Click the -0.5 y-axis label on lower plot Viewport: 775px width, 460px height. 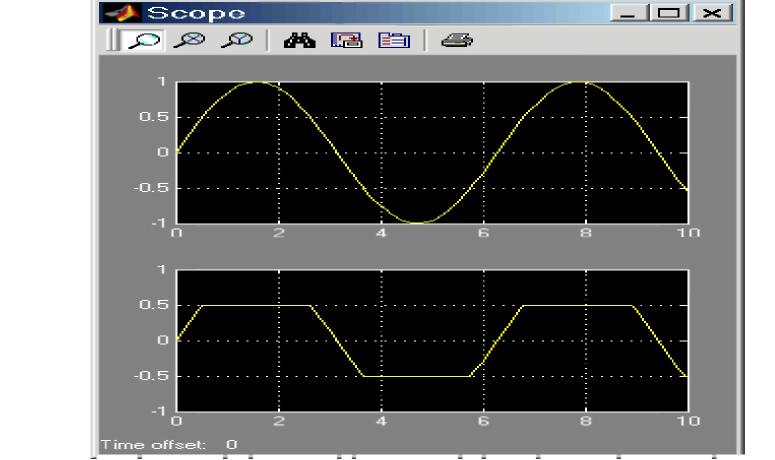151,376
